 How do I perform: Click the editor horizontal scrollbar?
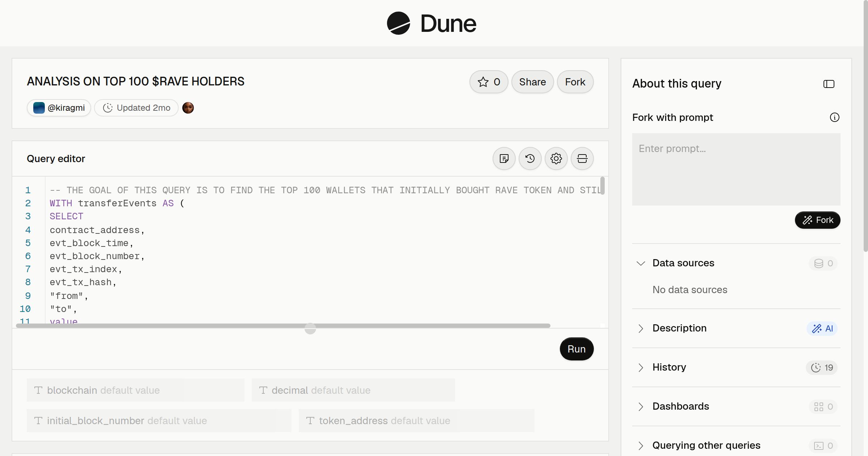coord(283,326)
